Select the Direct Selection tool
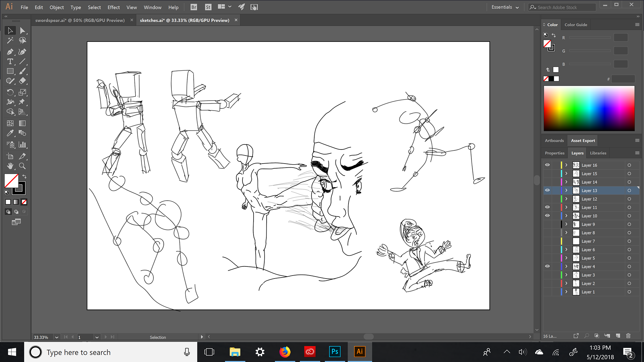Screen dimensions: 644x362 coord(22,31)
